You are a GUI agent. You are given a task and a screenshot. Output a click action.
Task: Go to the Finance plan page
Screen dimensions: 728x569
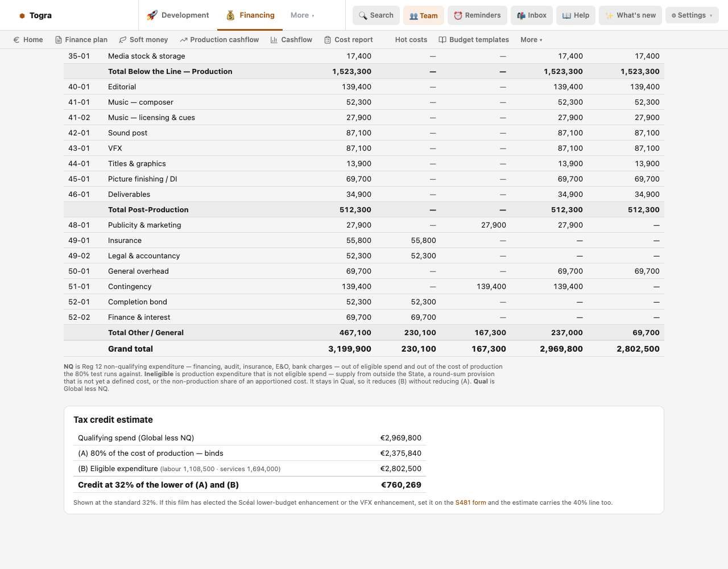81,40
